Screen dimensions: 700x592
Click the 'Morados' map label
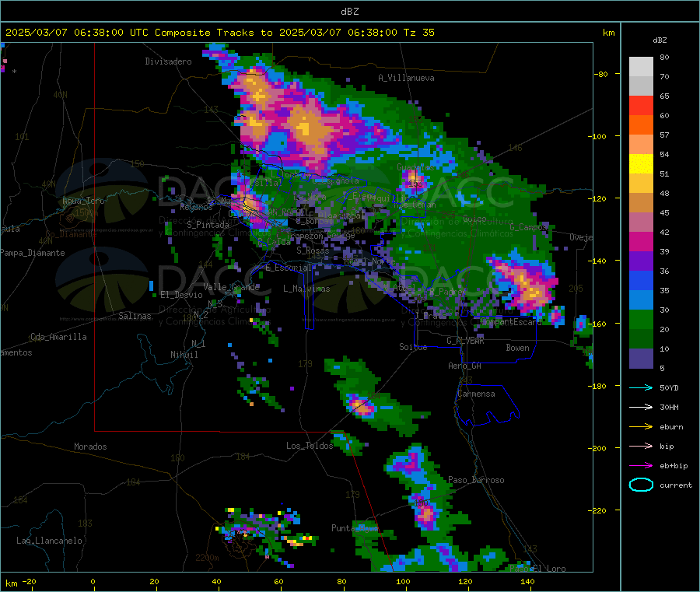(90, 447)
